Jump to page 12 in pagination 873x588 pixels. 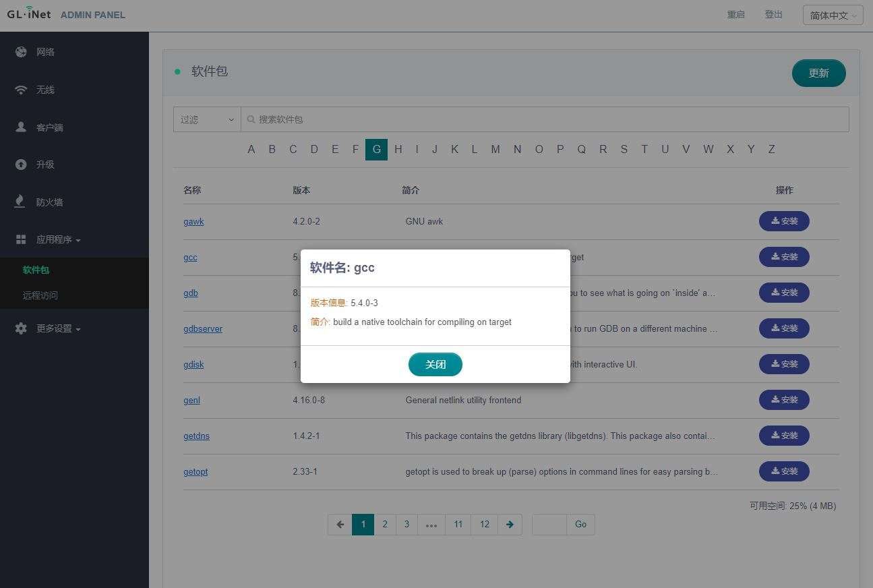tap(484, 525)
